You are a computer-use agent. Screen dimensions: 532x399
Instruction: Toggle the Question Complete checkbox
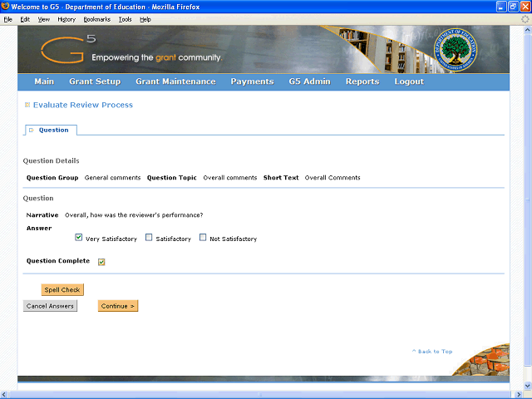click(x=101, y=262)
